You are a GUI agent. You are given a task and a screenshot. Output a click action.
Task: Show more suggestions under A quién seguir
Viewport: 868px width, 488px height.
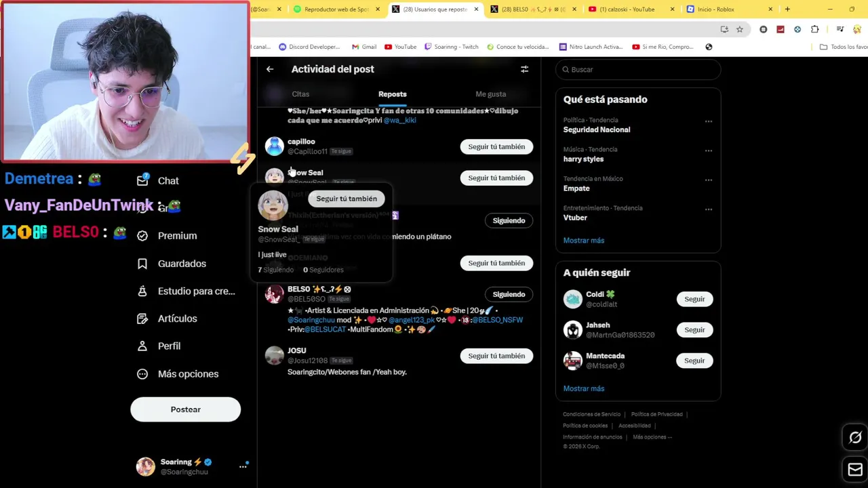click(x=583, y=388)
